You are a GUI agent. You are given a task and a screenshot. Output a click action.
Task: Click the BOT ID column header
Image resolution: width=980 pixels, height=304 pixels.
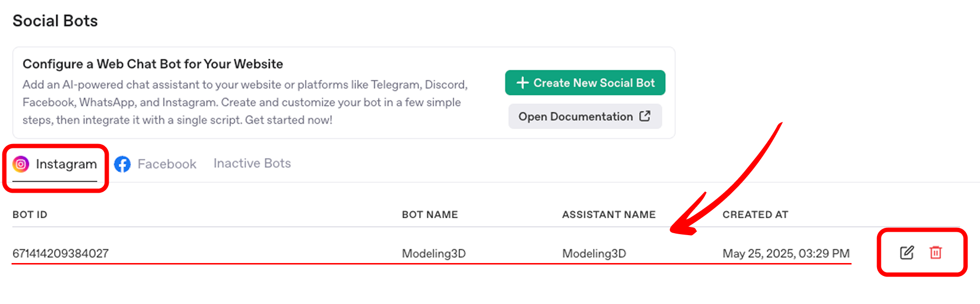click(30, 215)
